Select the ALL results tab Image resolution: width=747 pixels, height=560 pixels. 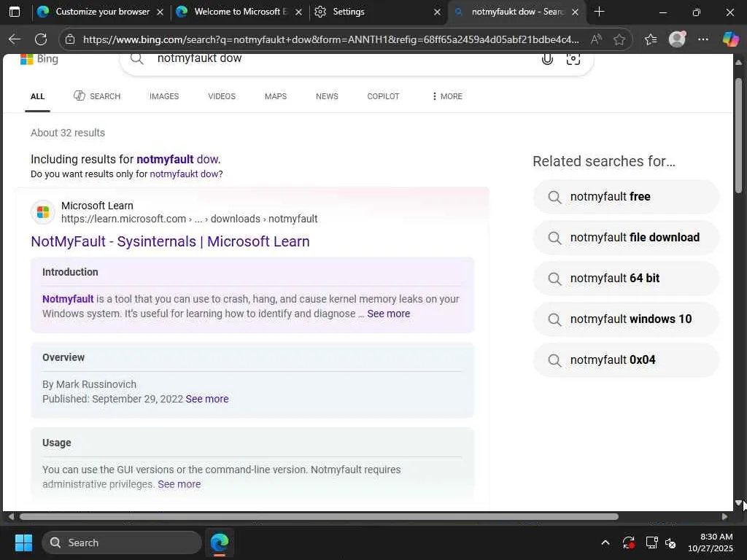click(x=38, y=96)
